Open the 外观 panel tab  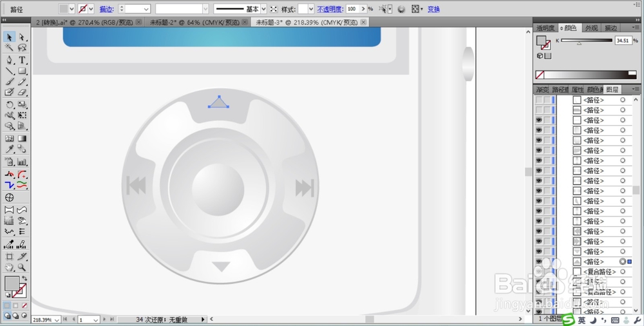click(591, 28)
